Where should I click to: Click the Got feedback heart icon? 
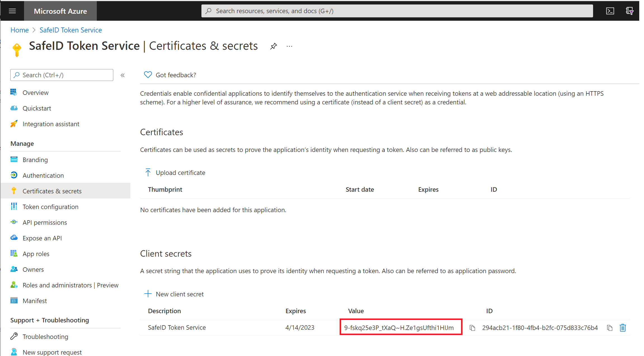148,75
